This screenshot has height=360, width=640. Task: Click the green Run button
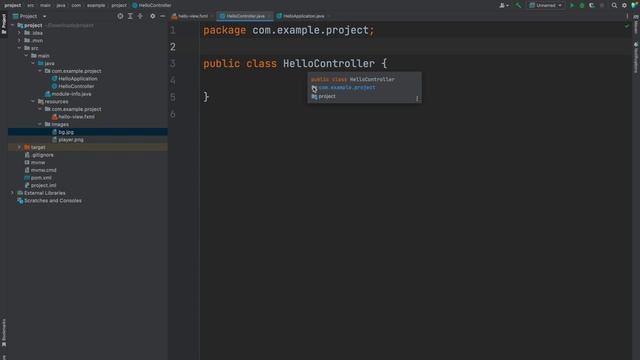(572, 5)
